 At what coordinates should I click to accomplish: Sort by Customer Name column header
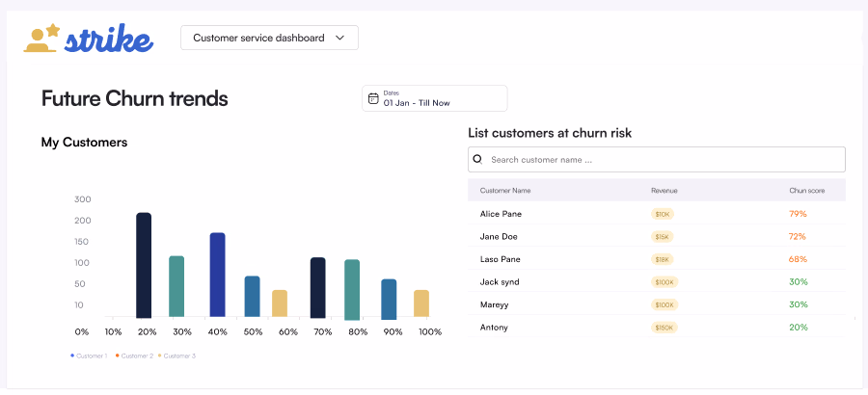click(505, 191)
